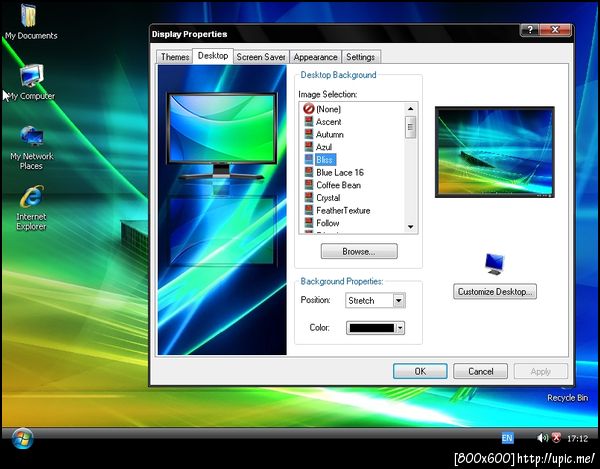Screen dimensions: 600x469
Task: Click the 17:12 taskbar clock
Action: 577,438
